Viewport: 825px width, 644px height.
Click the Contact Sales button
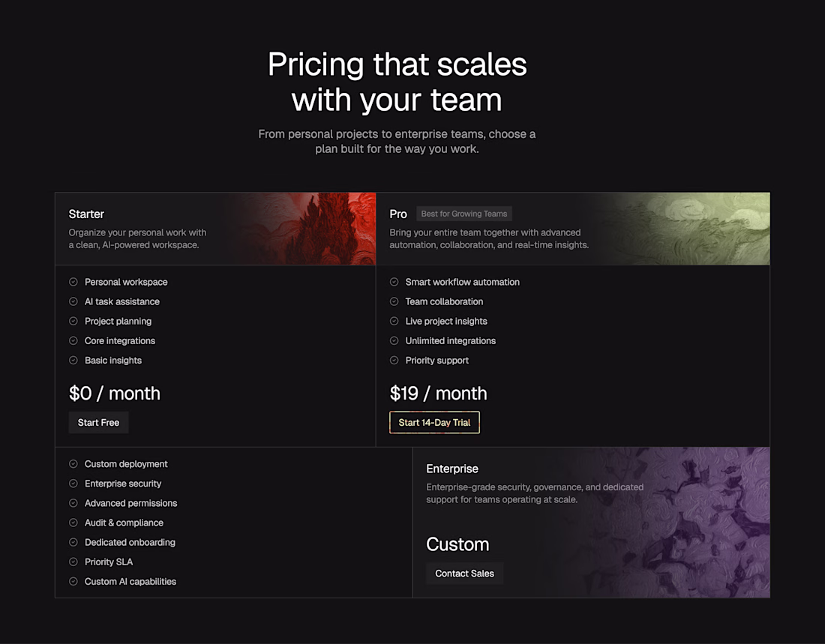pyautogui.click(x=464, y=574)
